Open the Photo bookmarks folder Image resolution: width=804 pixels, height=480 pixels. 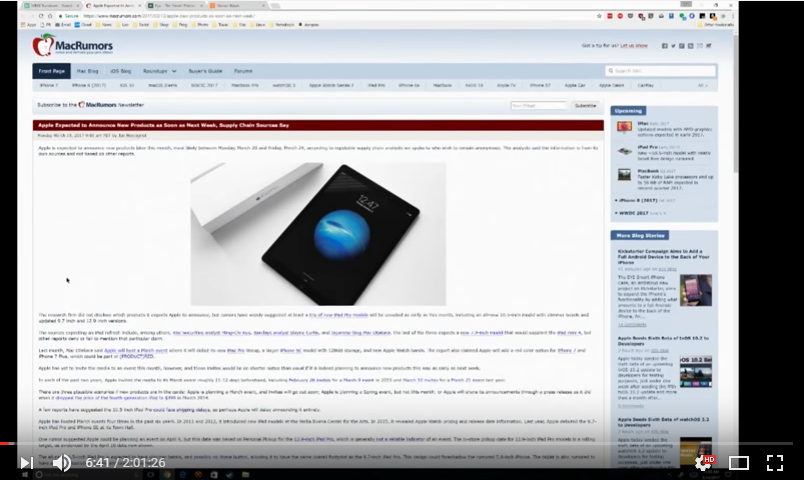[x=200, y=25]
